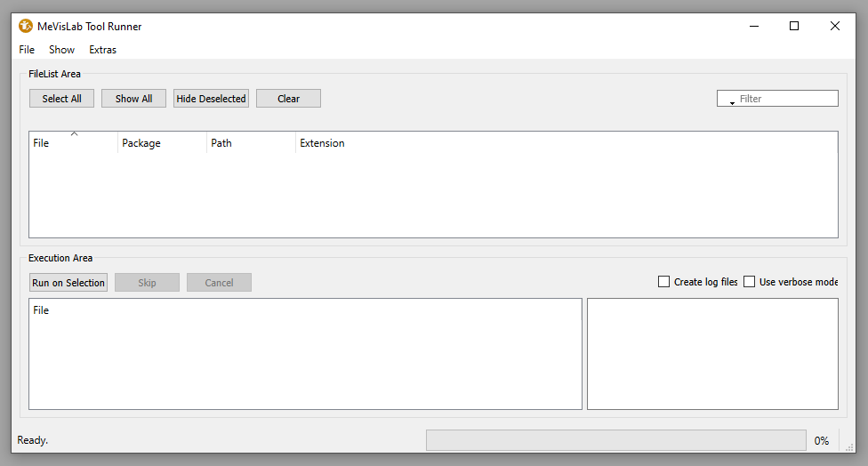Click the Hide Deselected button
The height and width of the screenshot is (466, 868).
(211, 99)
